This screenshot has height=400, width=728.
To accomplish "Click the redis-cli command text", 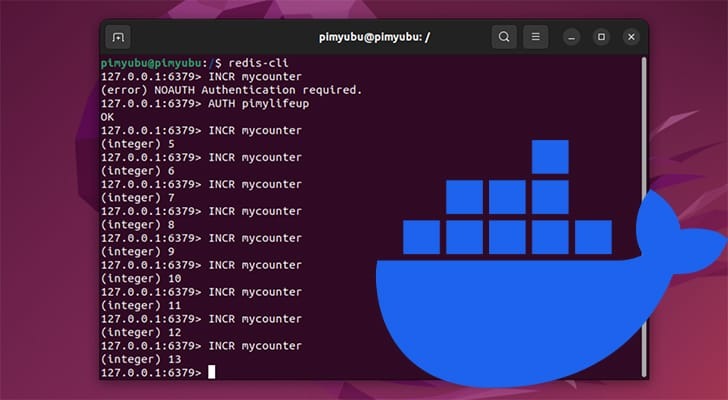I will (258, 63).
